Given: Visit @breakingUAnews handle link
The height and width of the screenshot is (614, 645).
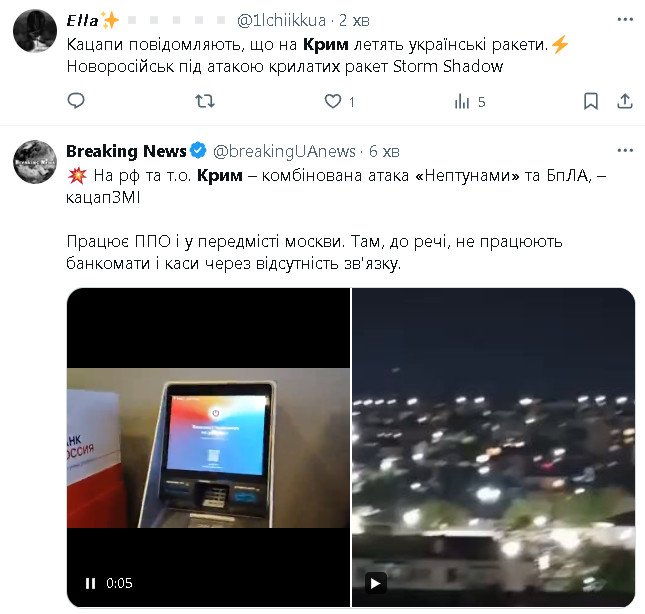Looking at the screenshot, I should (x=284, y=151).
